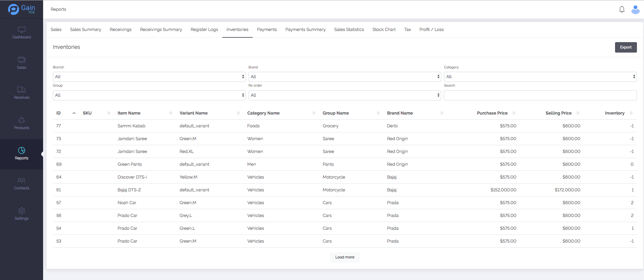Screen dimensions: 644x280
Task: Sort table by Purchase Price column
Action: (492, 113)
